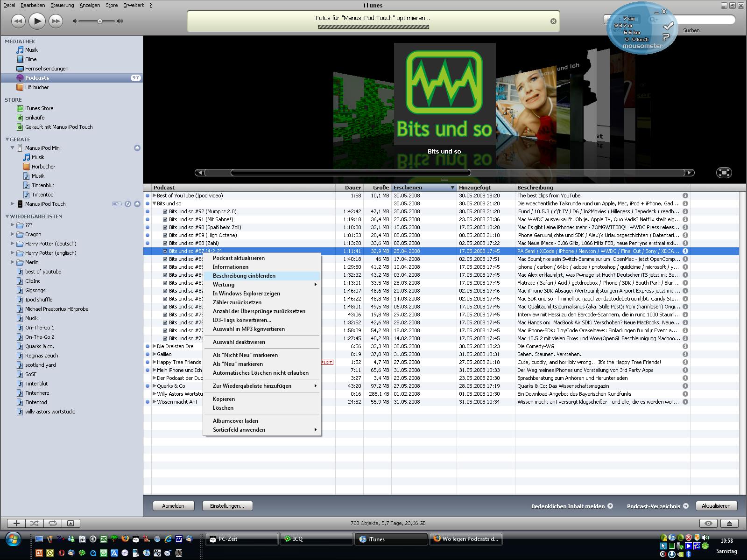Enter Cover Flow full screen
Image resolution: width=747 pixels, height=560 pixels.
[724, 173]
